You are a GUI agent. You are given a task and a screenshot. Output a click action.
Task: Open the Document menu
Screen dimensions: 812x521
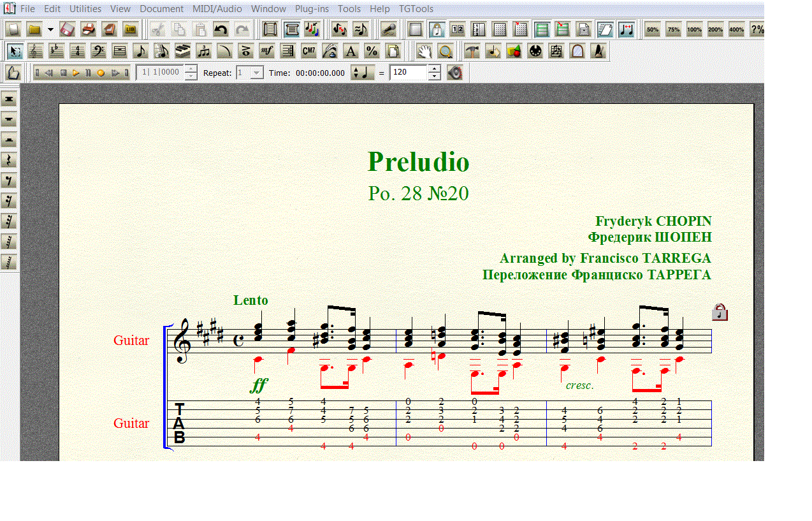pos(161,9)
